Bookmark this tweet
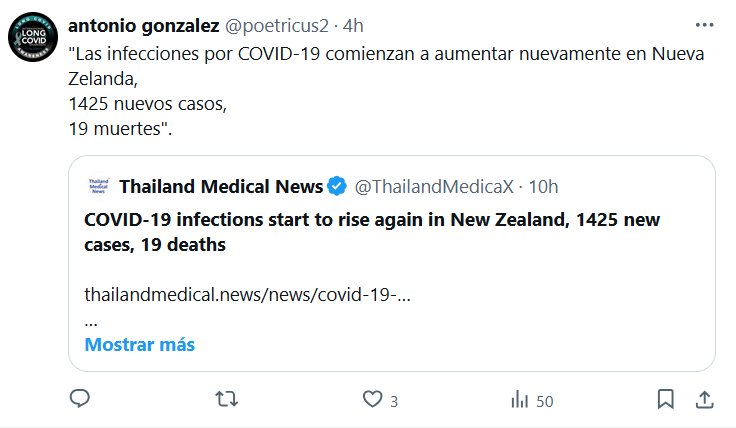Viewport: 736px width, 428px height. tap(665, 399)
